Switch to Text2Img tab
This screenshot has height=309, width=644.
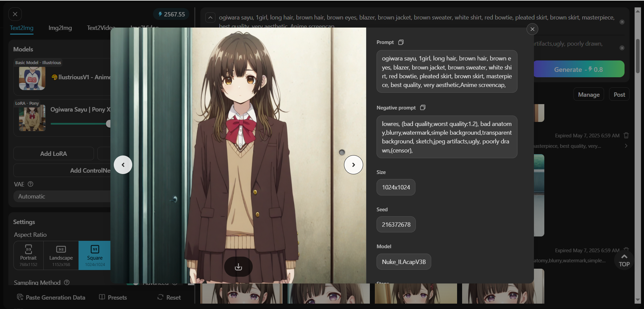21,28
